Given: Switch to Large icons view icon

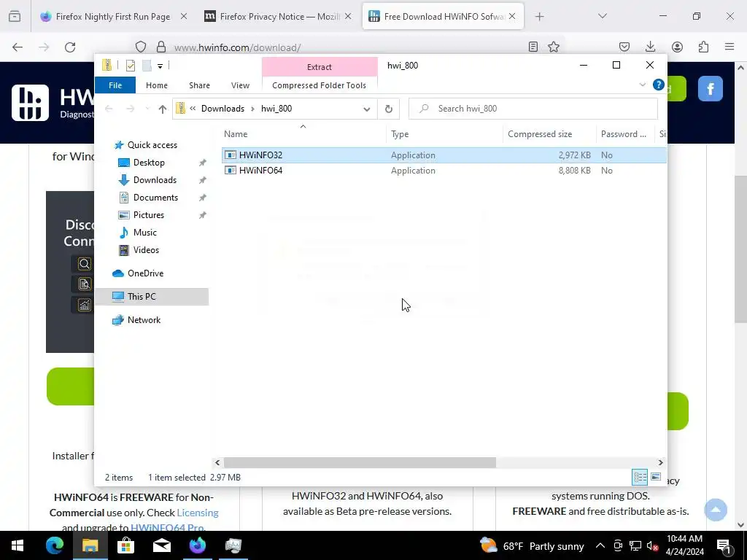Looking at the screenshot, I should click(656, 477).
